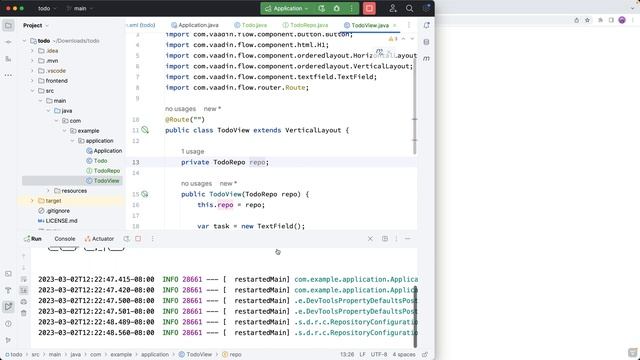
Task: Open LICENSE.md in project tree
Action: coord(58,220)
